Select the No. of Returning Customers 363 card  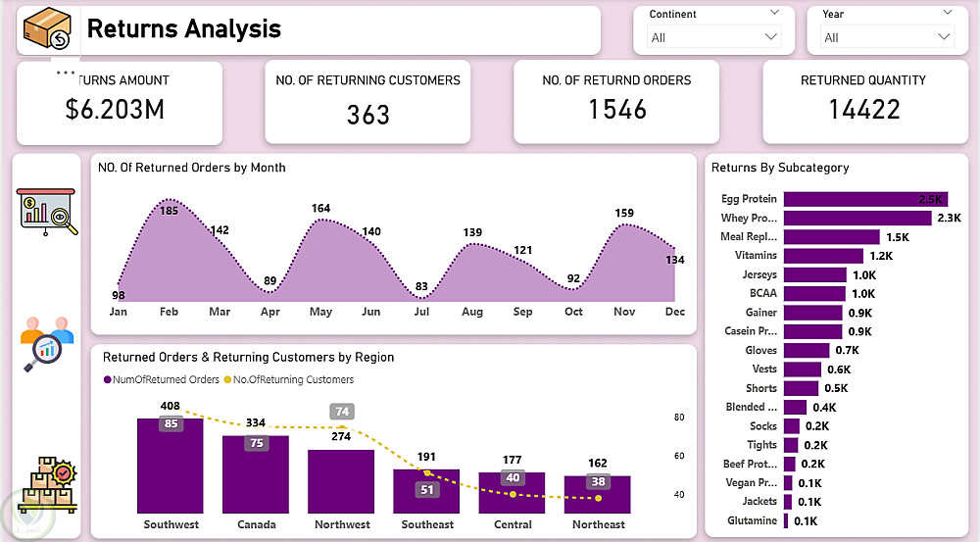click(367, 103)
